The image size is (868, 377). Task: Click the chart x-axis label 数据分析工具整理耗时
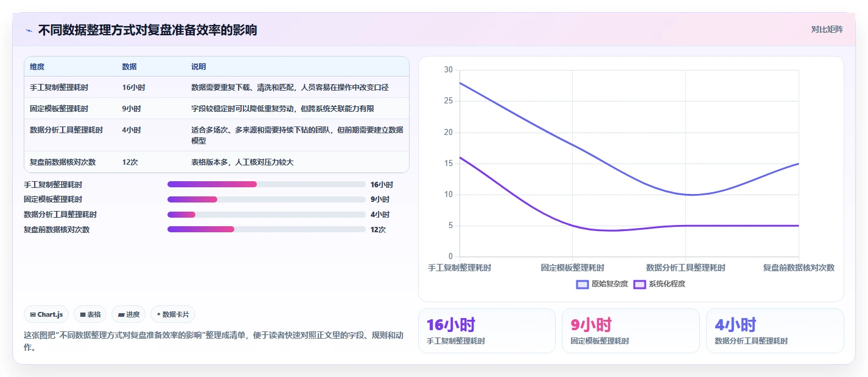(x=685, y=268)
